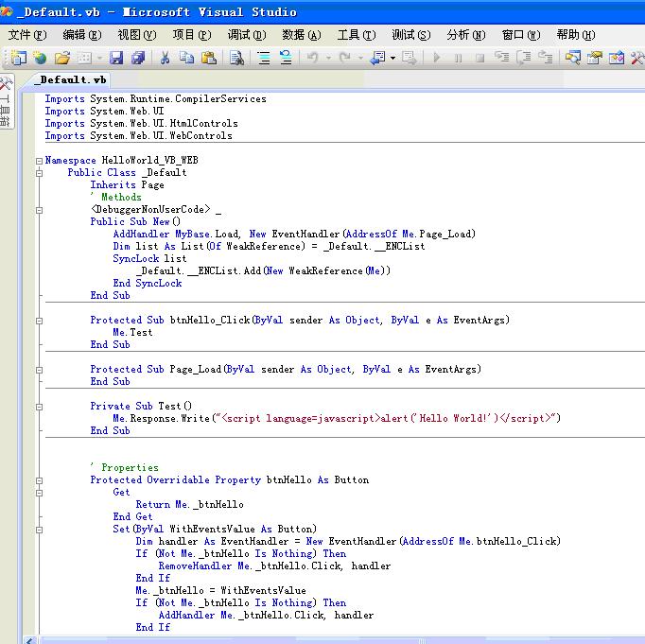Uncomment the selected lines icon
This screenshot has height=644, width=645.
click(x=286, y=58)
